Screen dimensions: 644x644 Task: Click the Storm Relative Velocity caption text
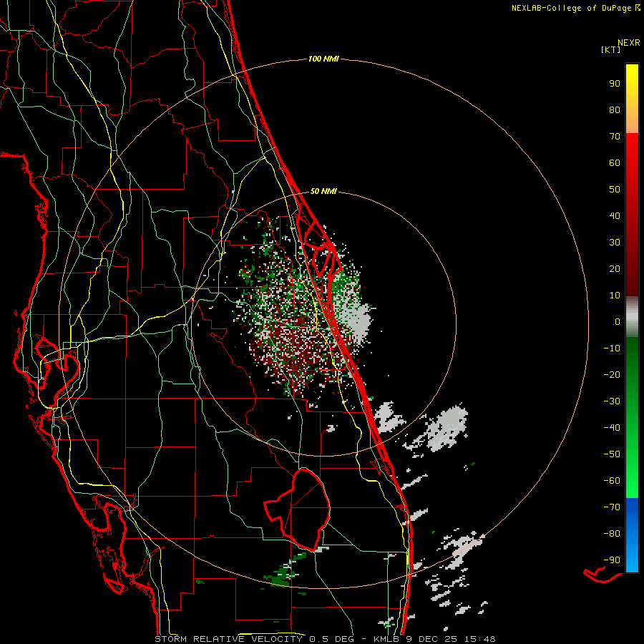[324, 639]
